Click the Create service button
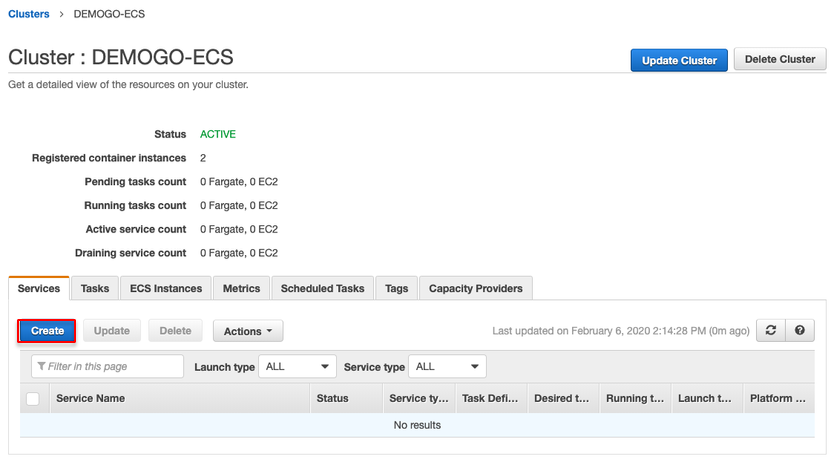Viewport: 834px width, 460px height. [47, 331]
